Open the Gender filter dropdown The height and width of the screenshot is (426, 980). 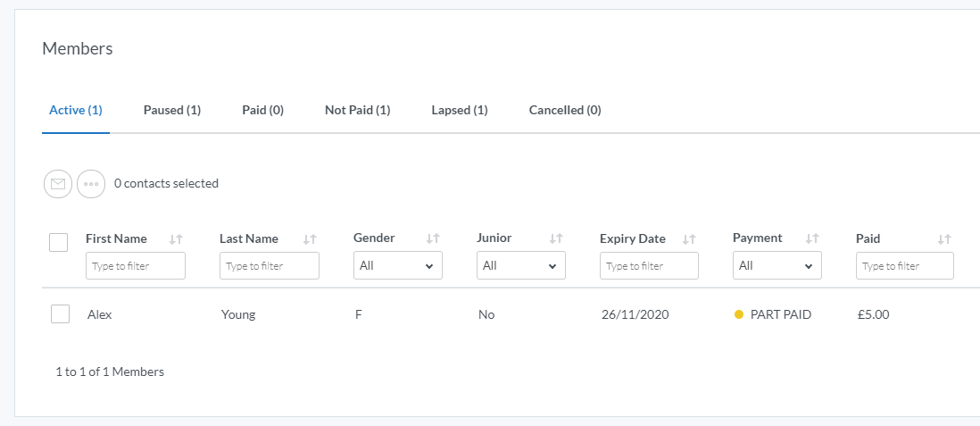398,266
